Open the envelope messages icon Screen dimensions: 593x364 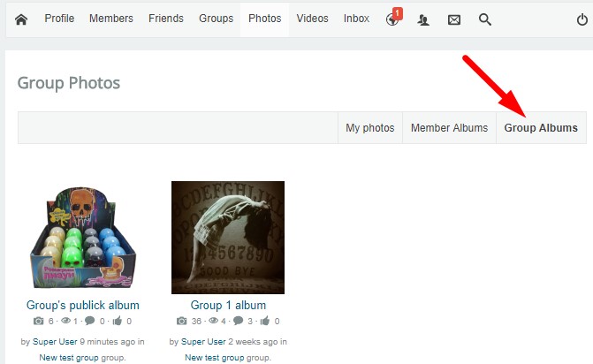point(454,19)
